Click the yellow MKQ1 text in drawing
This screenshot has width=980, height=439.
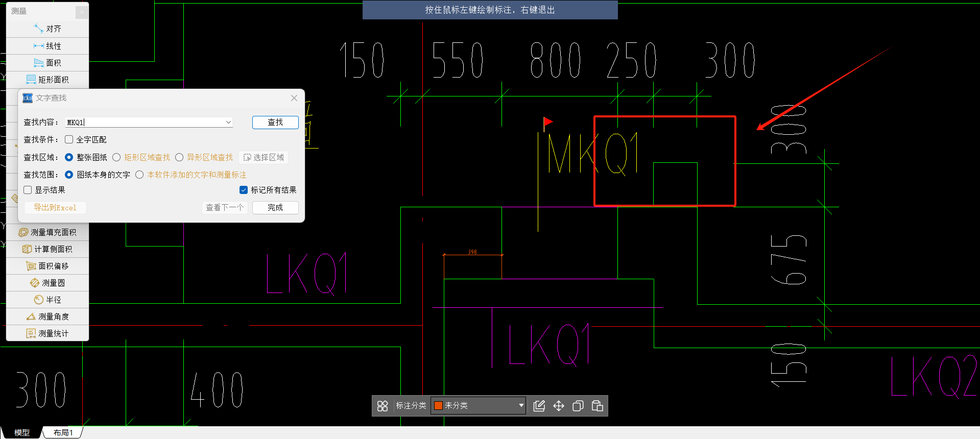pyautogui.click(x=592, y=153)
